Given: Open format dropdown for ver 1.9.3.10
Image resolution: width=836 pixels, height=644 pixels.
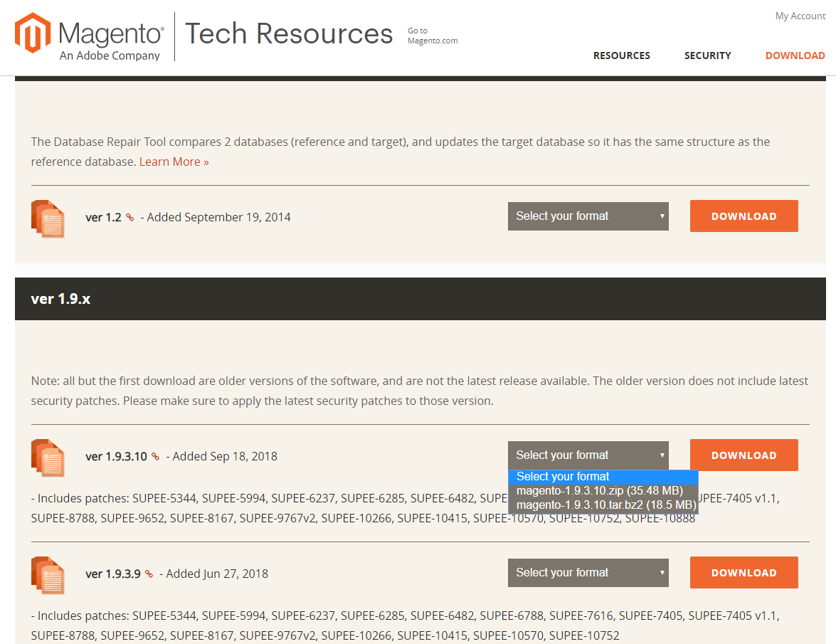Looking at the screenshot, I should coord(588,455).
